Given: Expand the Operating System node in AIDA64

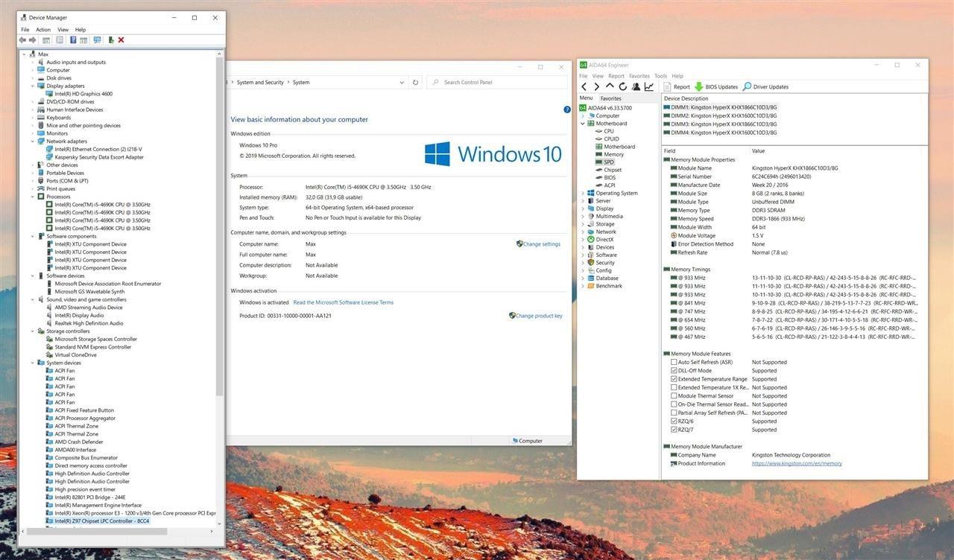Looking at the screenshot, I should coord(583,193).
